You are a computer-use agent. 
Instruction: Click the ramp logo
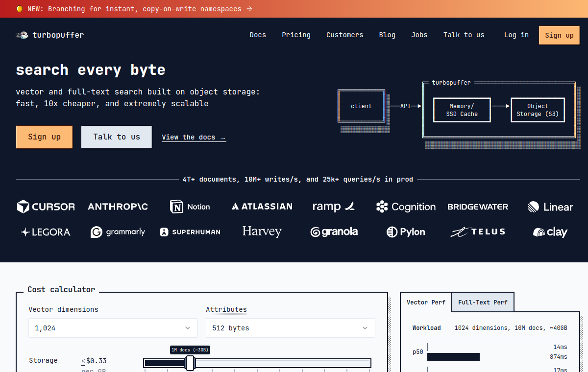point(334,207)
